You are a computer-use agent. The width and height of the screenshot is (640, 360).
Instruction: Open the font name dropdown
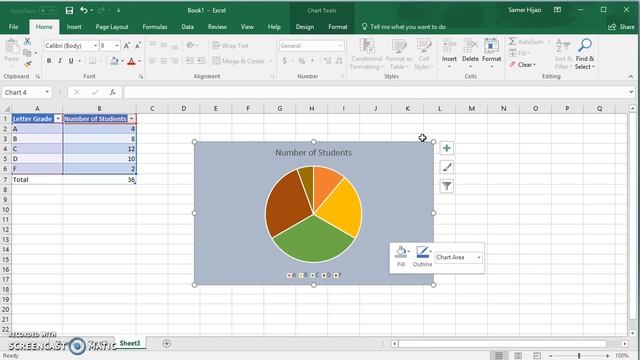96,46
